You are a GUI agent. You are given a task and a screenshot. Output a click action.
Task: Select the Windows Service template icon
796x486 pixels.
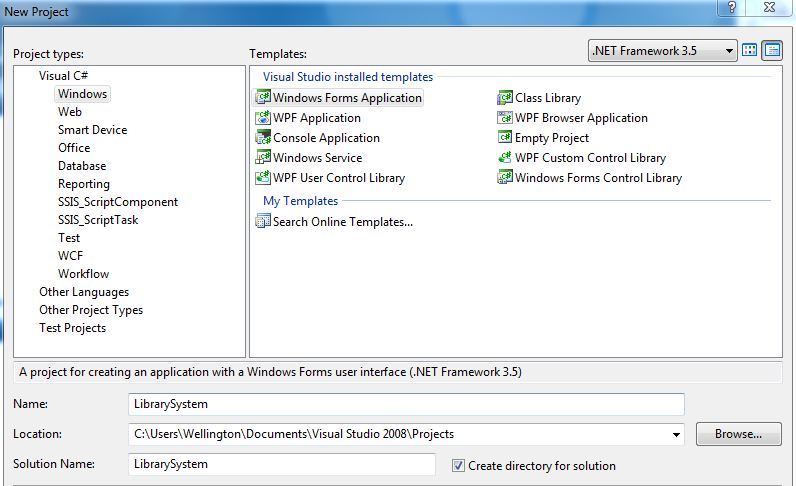[x=264, y=158]
